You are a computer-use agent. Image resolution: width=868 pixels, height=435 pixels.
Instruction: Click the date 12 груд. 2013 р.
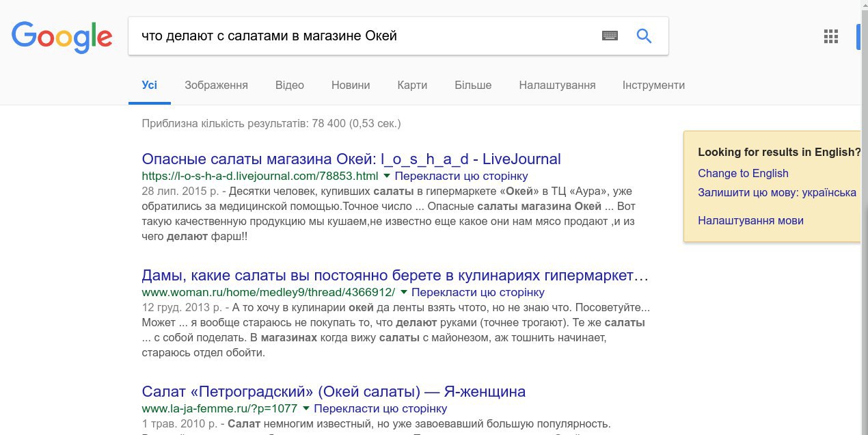(x=181, y=307)
